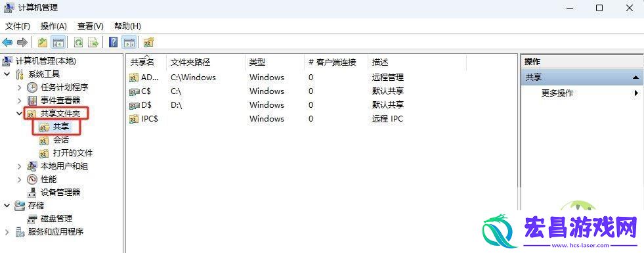This screenshot has width=644, height=253.
Task: Click the C$ share row icon
Action: coord(134,91)
